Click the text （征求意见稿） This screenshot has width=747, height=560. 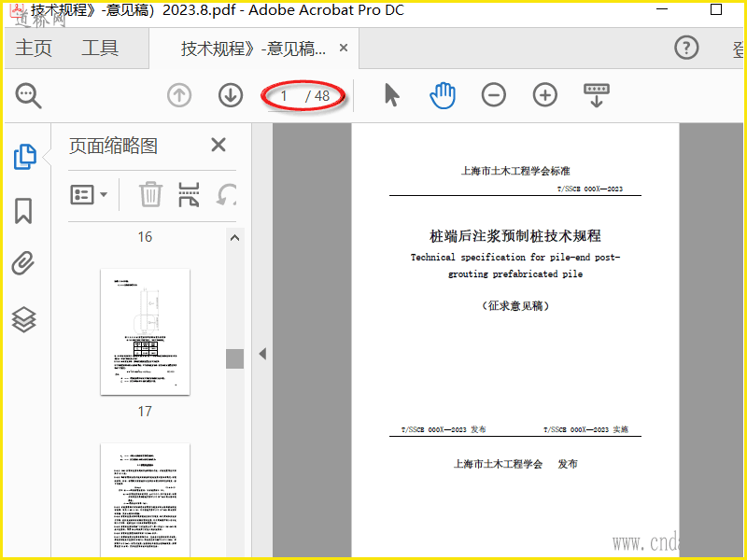coord(515,306)
